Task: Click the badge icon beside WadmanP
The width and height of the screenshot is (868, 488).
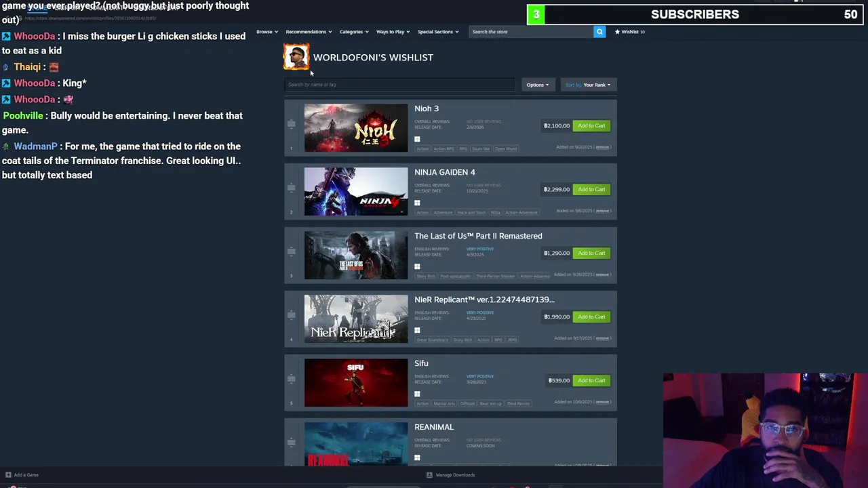Action: [x=6, y=146]
